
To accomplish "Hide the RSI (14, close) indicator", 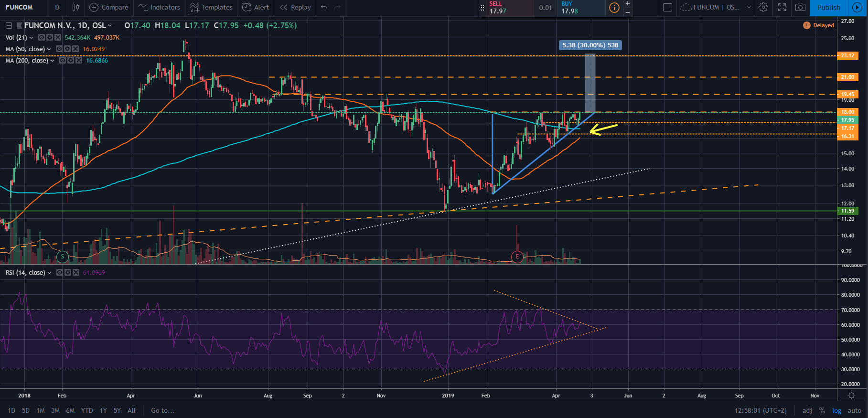I will pyautogui.click(x=60, y=272).
